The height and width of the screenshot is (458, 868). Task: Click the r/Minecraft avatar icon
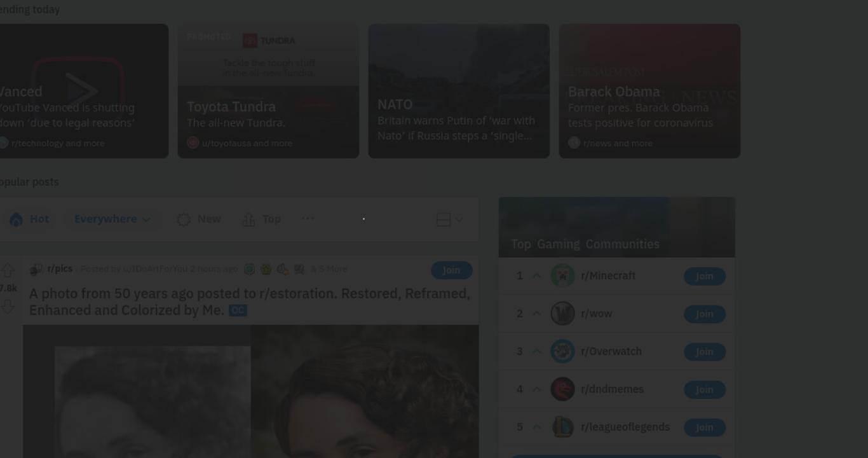[562, 276]
